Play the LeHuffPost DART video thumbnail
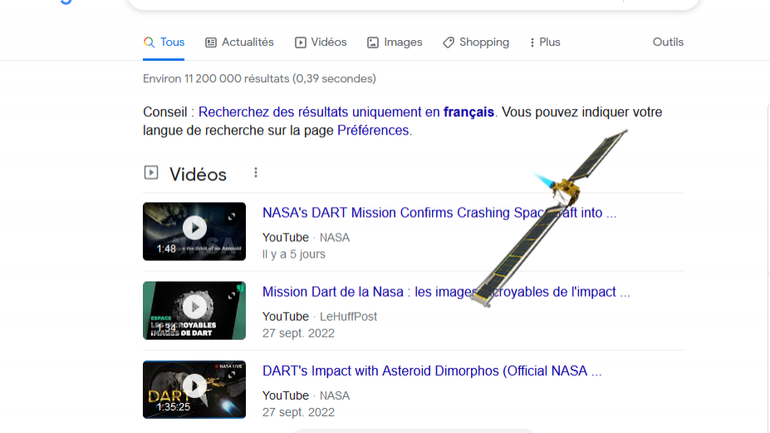This screenshot has width=770, height=433. click(194, 310)
